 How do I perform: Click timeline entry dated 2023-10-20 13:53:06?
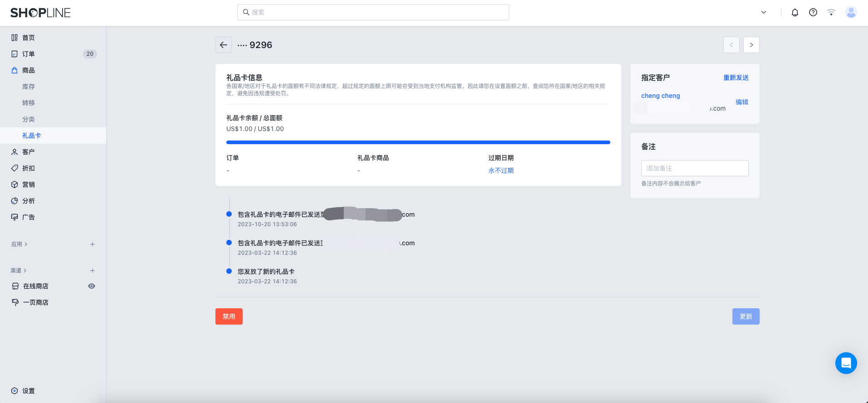pos(268,224)
